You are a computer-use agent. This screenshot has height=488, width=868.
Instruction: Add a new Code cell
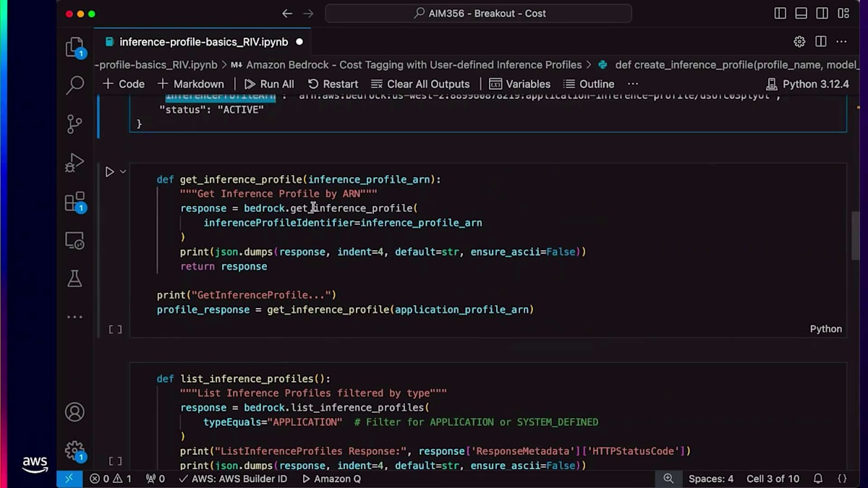coord(124,84)
